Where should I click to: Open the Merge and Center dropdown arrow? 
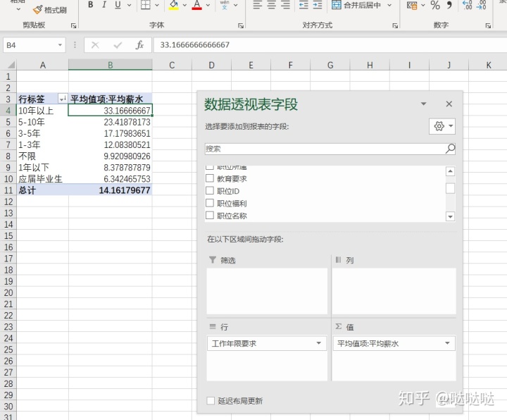pyautogui.click(x=389, y=5)
